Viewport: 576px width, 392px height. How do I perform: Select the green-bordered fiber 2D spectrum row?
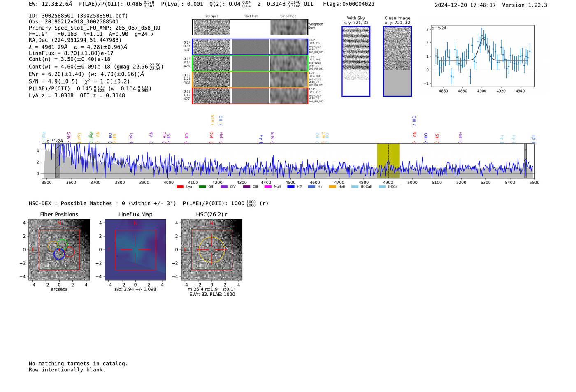coord(250,63)
